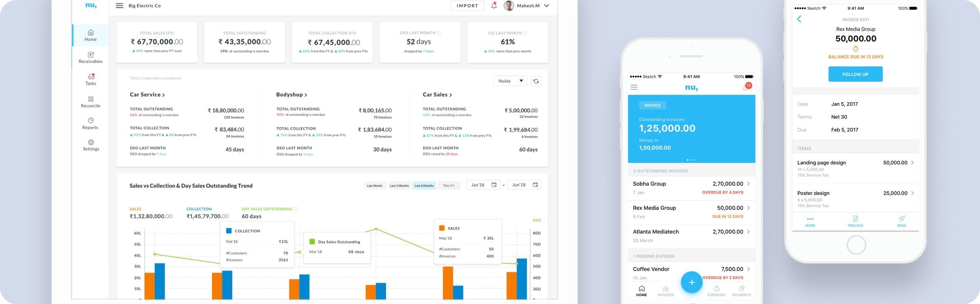
Task: Open the Jun'18 end date picker
Action: [524, 185]
